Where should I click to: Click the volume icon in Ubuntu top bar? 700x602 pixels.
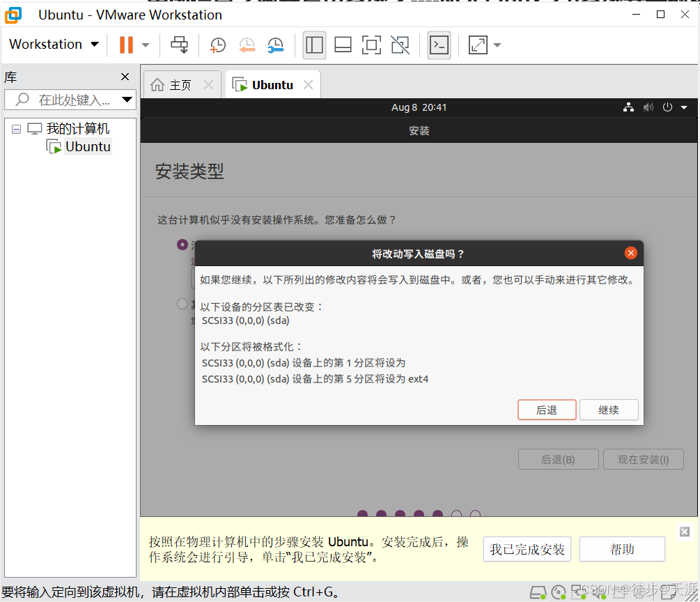(x=648, y=107)
